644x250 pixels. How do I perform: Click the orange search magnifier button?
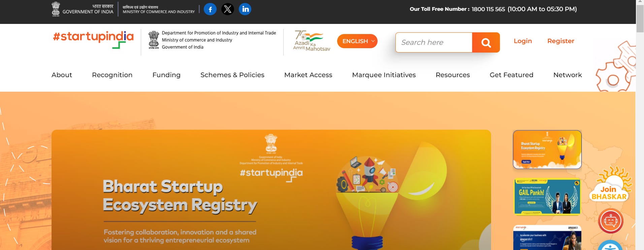486,42
